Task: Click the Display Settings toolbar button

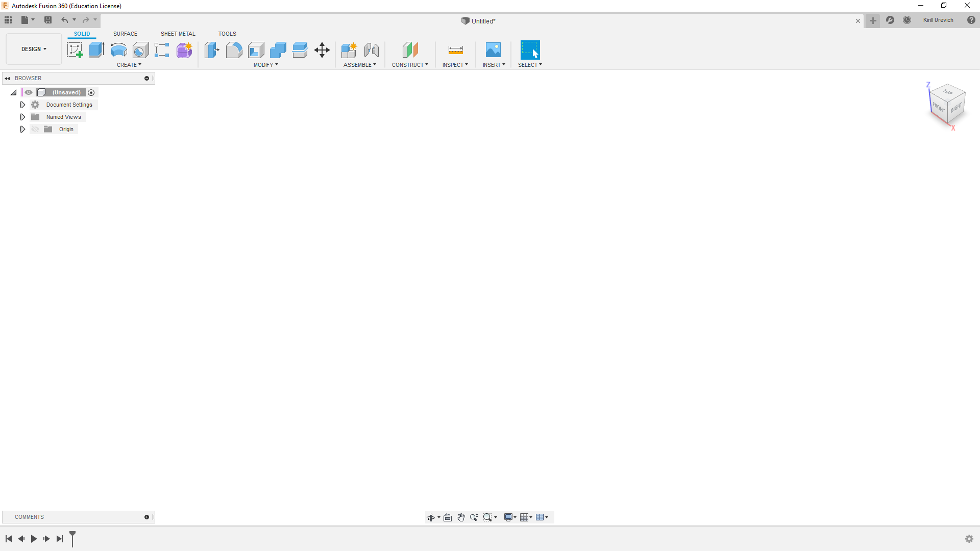Action: [509, 517]
